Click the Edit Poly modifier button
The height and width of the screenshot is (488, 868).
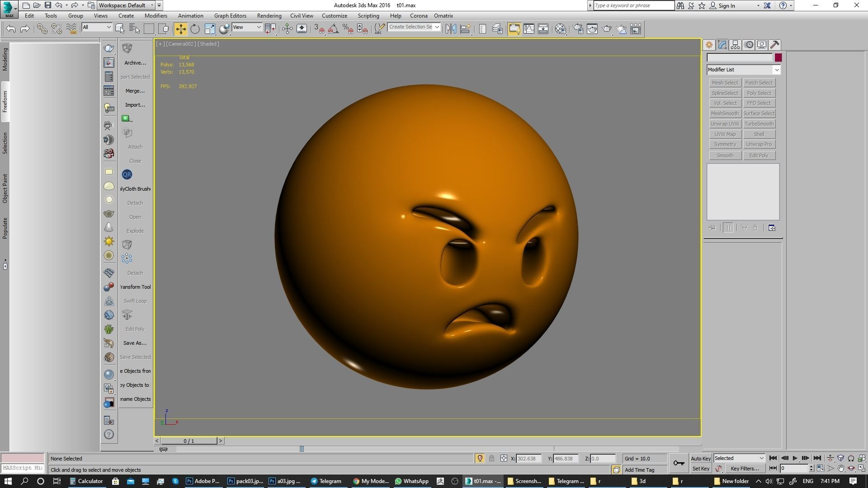click(759, 155)
